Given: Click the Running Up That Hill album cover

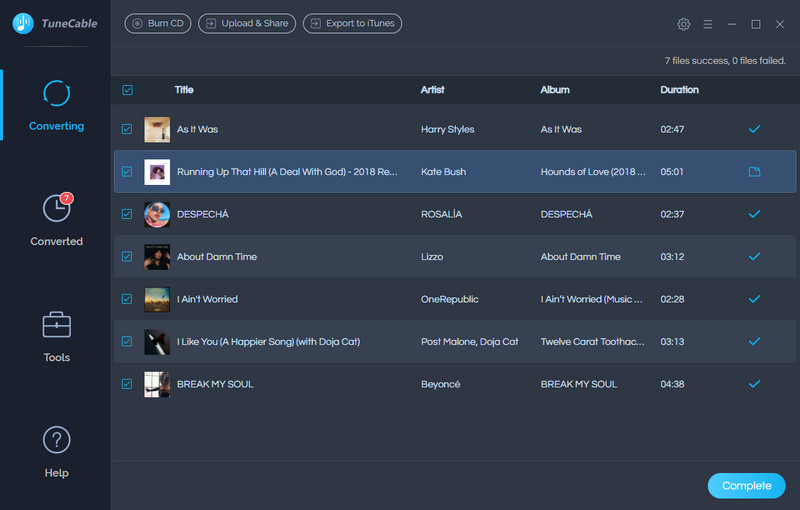Looking at the screenshot, I should 157,172.
